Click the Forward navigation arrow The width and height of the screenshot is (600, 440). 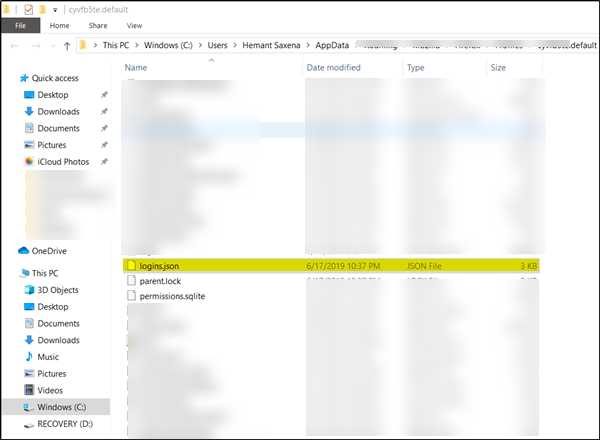tap(36, 46)
